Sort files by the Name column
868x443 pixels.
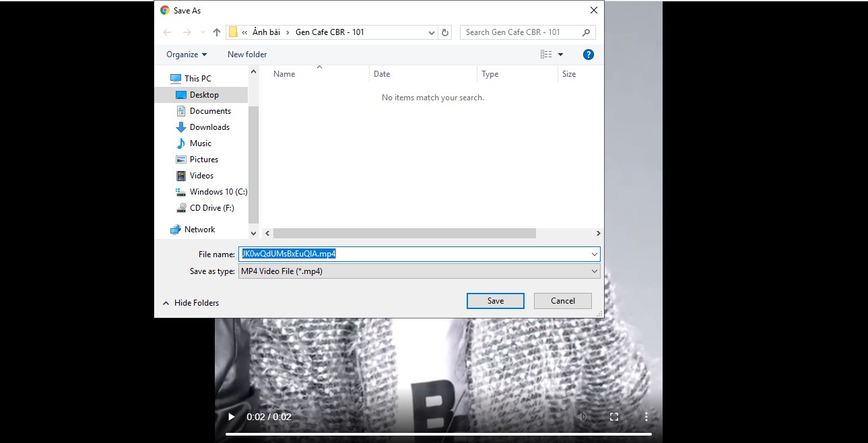(283, 74)
